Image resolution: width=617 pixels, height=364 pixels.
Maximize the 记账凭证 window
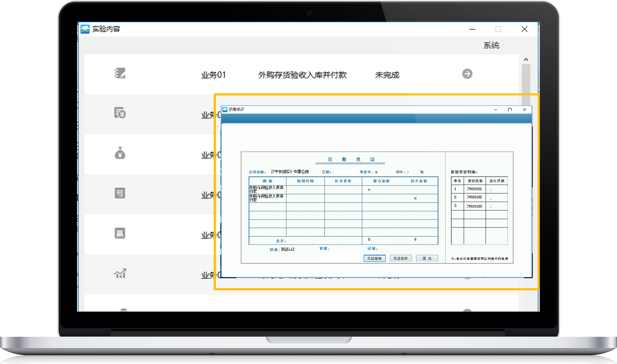510,110
